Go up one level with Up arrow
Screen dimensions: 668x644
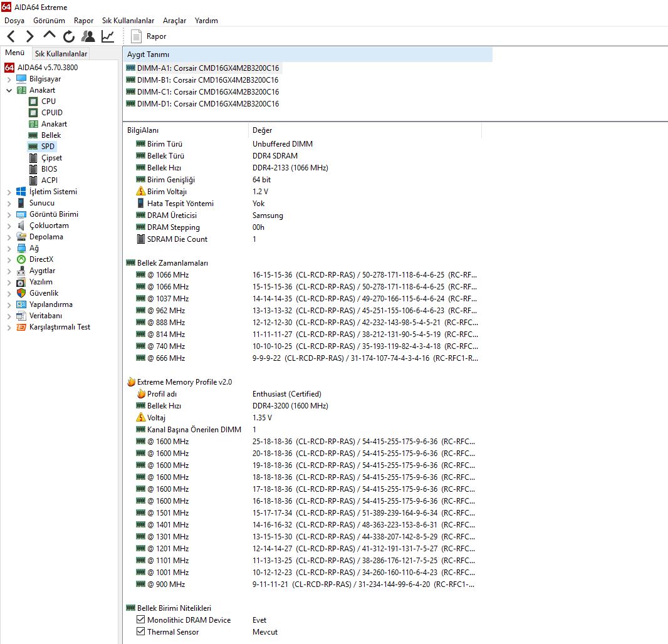50,35
